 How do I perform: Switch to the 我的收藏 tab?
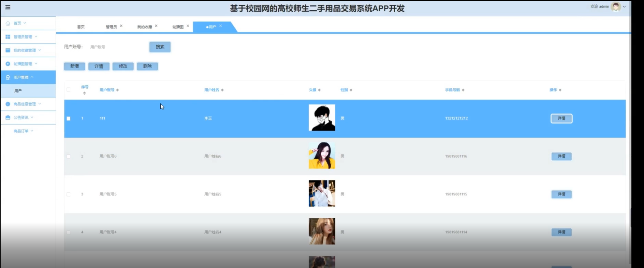[x=145, y=27]
